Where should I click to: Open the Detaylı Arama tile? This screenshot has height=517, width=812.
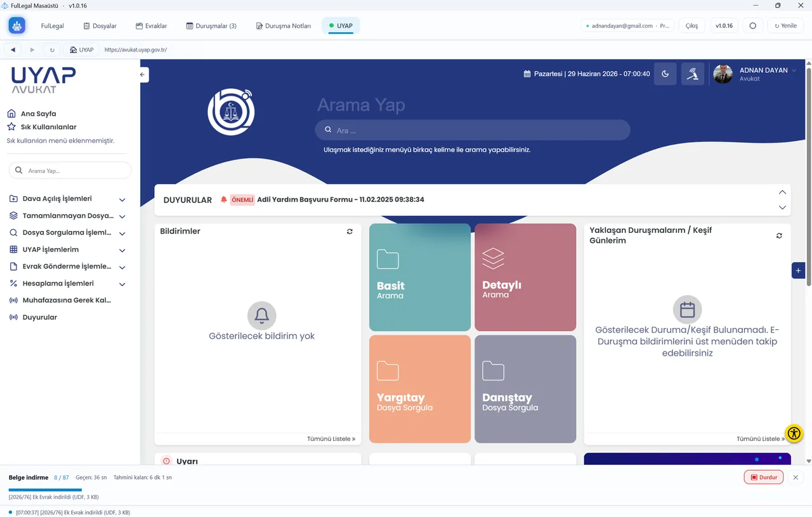tap(525, 277)
